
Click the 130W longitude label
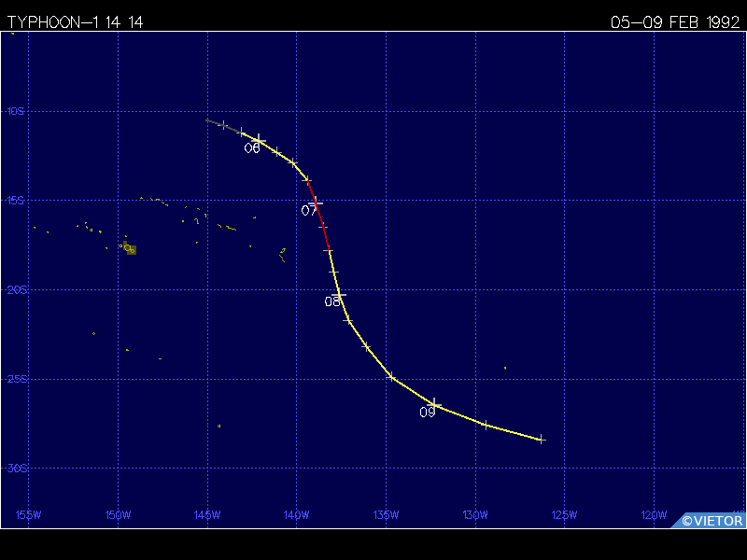pos(475,515)
